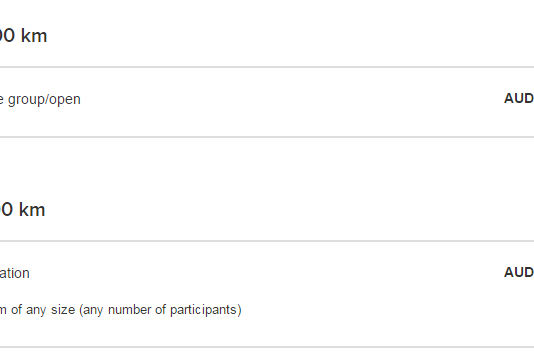This screenshot has height=360, width=534.
Task: Select the "ation" registration label
Action: 15,273
